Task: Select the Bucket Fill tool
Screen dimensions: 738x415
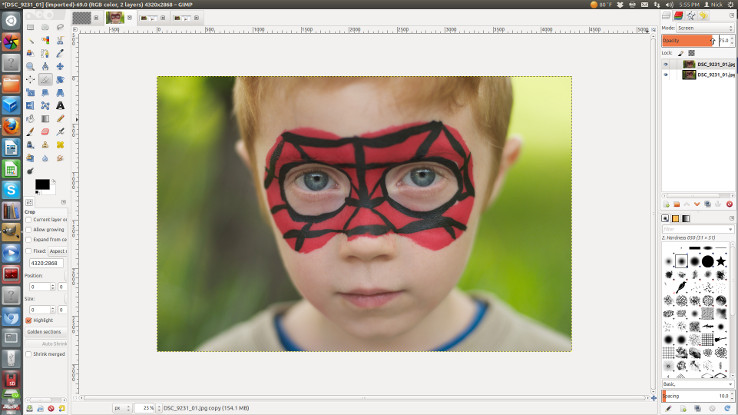Action: 30,119
